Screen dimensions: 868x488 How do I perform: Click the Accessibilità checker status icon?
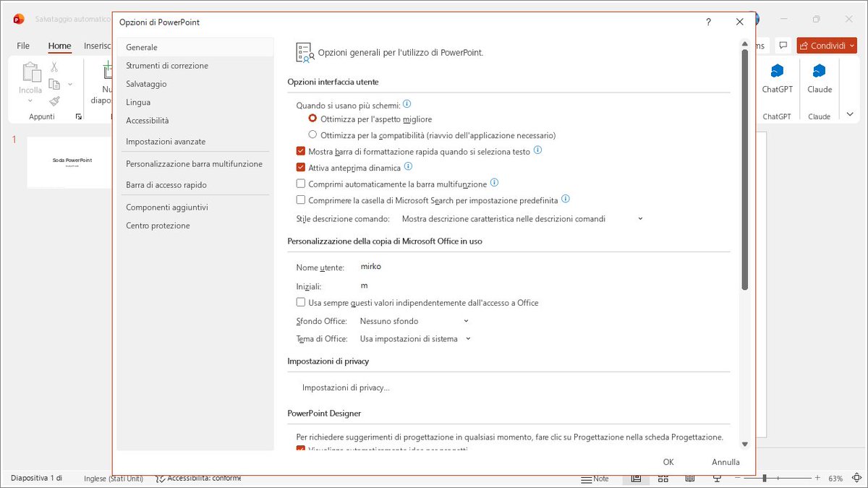(x=160, y=479)
